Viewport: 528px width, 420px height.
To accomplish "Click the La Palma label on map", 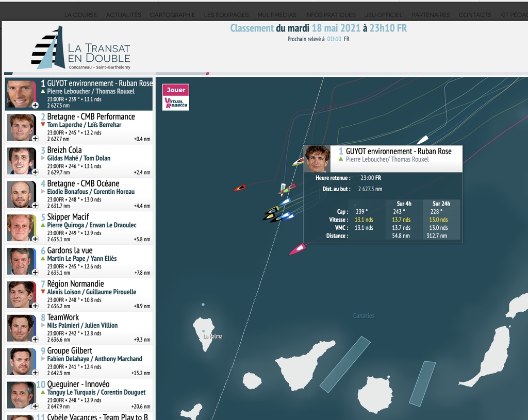I will pyautogui.click(x=213, y=336).
